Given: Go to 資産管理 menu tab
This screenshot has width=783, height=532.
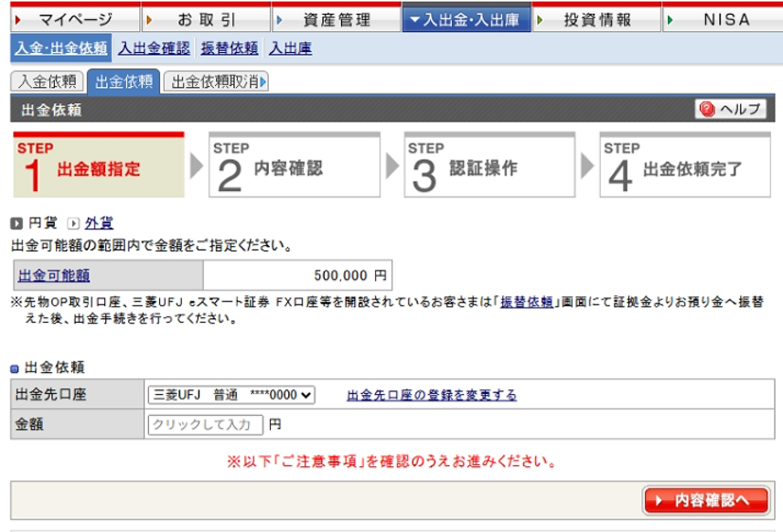Looking at the screenshot, I should [336, 19].
